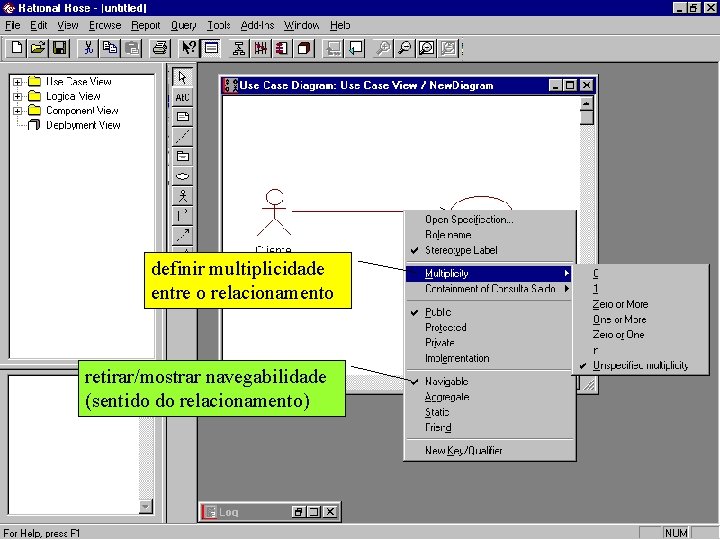Select the Package tool in toolbox

183,156
